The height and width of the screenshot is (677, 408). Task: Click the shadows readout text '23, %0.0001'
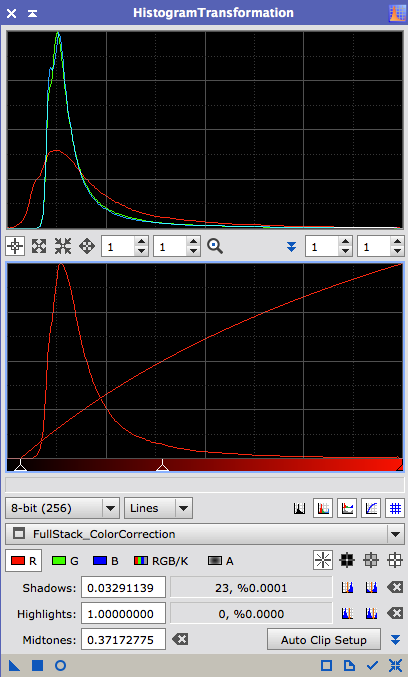point(251,588)
